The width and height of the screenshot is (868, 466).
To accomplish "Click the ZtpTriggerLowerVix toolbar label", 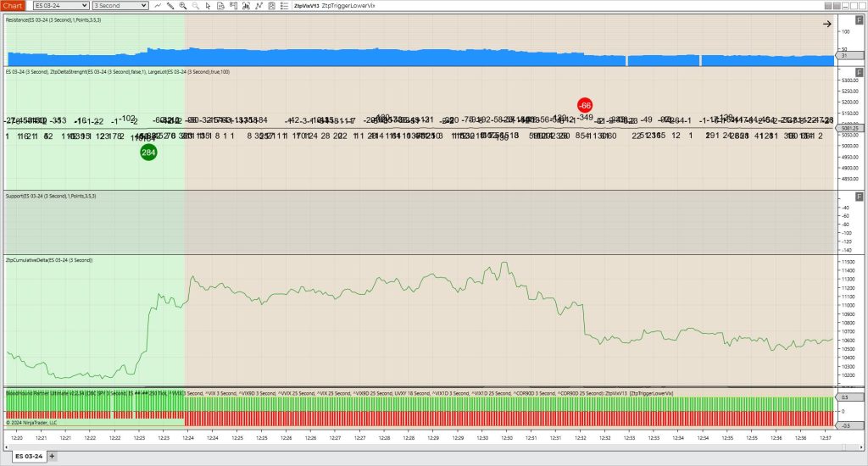I will (348, 6).
